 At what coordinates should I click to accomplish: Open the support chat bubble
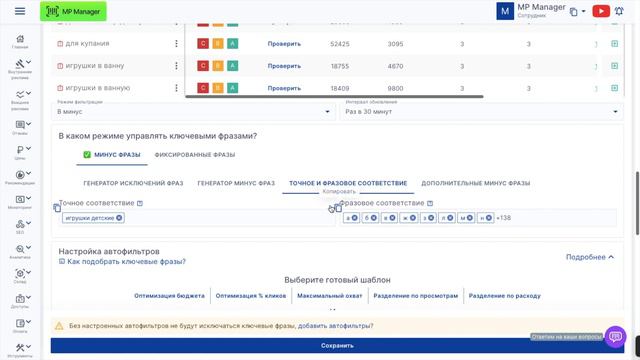[616, 336]
